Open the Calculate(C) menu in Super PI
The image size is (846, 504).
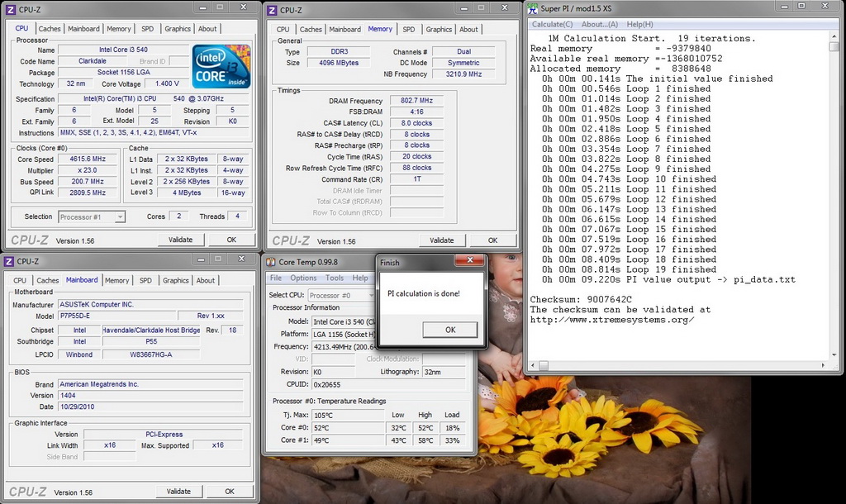point(552,24)
